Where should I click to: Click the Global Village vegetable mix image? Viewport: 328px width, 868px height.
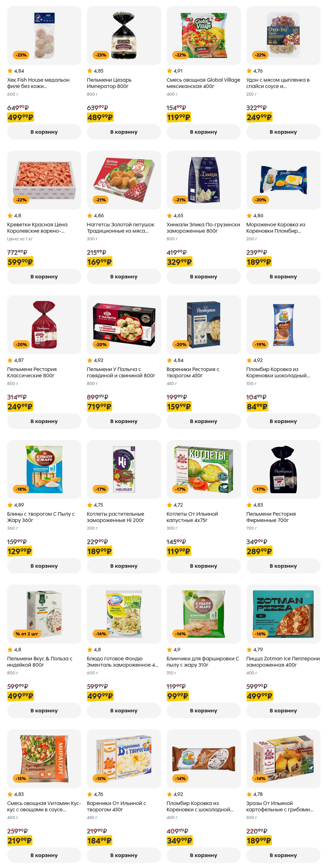tap(204, 35)
